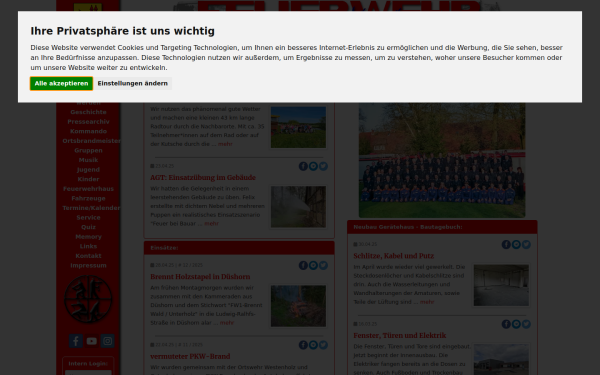This screenshot has height=375, width=600.
Task: Open the Kinder section
Action: click(88, 179)
